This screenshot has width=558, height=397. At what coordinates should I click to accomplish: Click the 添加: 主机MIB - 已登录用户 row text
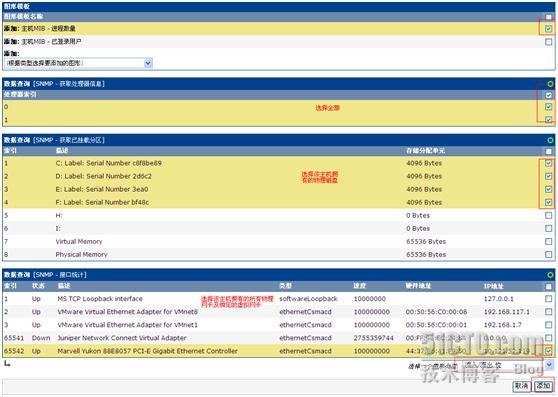coord(43,42)
